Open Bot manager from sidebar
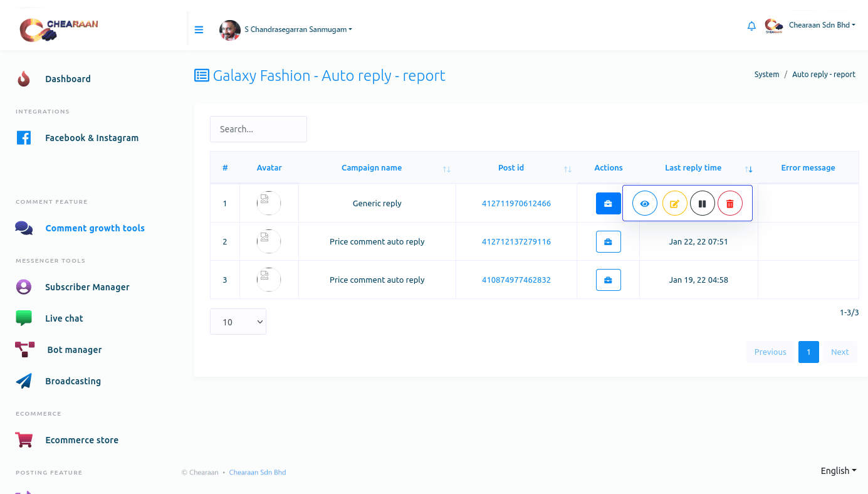This screenshot has width=868, height=494. 74,350
